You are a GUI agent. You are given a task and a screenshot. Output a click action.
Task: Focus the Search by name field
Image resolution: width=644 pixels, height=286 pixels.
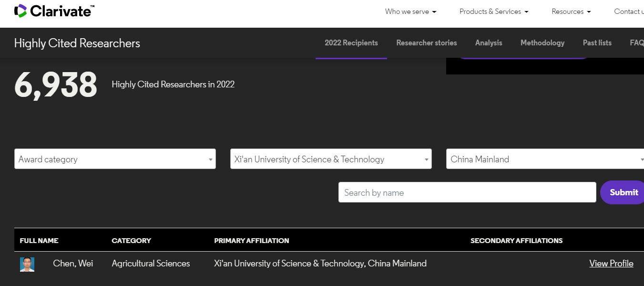pos(467,192)
